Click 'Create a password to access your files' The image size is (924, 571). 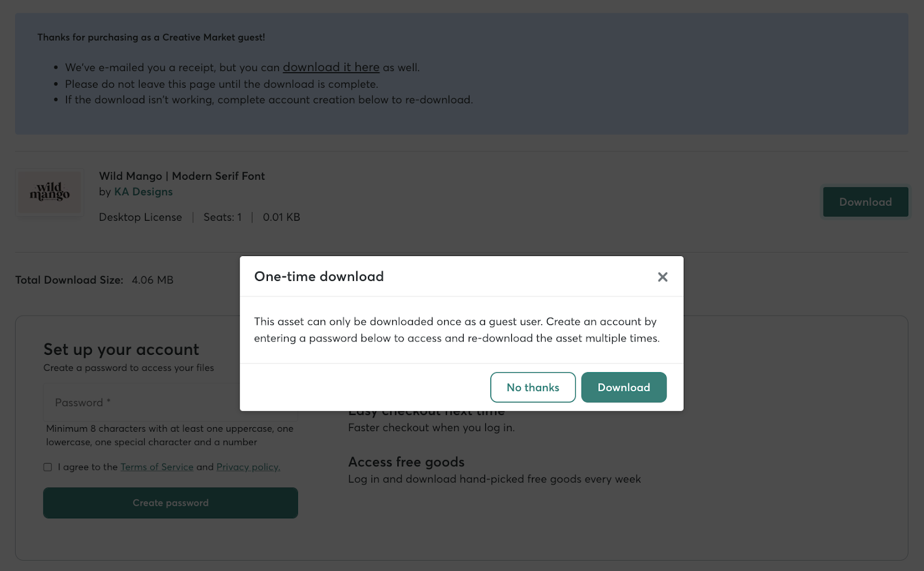[129, 368]
